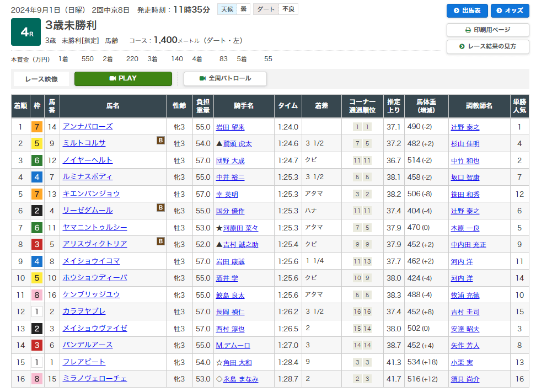536x392 pixels.
Task: Open jockey profile for 永島 まなみ
Action: [240, 379]
